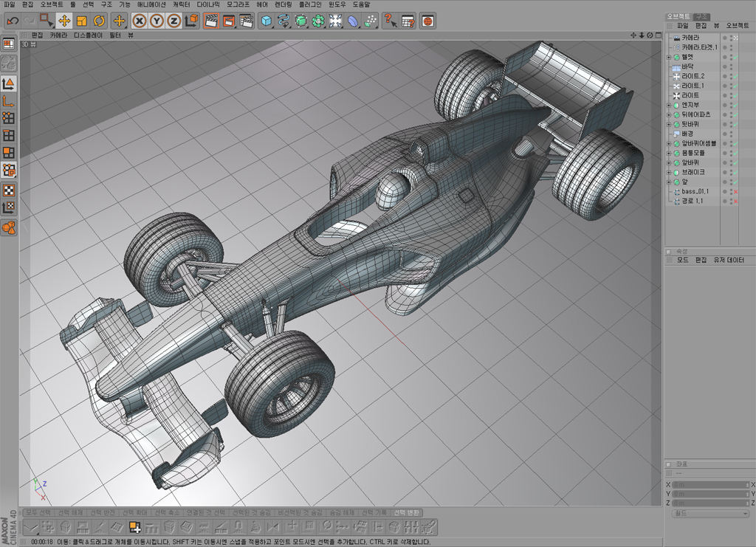756x547 pixels.
Task: Click the context help question icon
Action: tap(390, 21)
